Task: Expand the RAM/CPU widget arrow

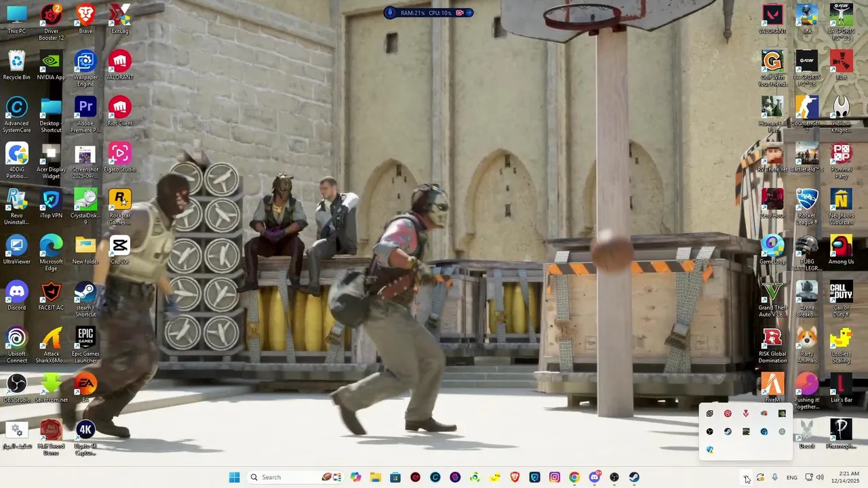Action: [x=470, y=12]
